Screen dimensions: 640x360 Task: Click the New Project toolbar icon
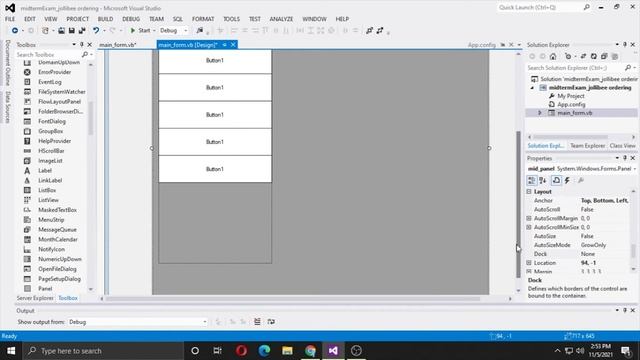pos(45,31)
